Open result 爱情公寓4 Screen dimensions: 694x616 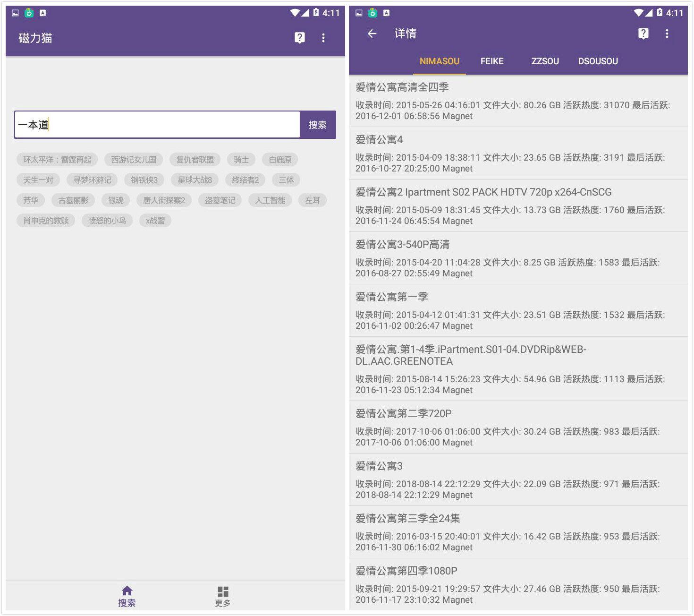pyautogui.click(x=518, y=154)
